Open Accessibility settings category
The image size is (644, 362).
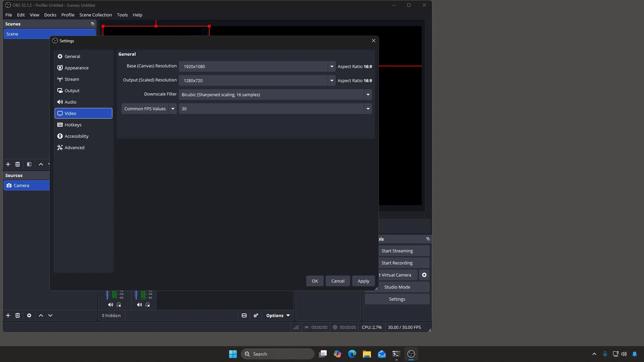(83, 136)
